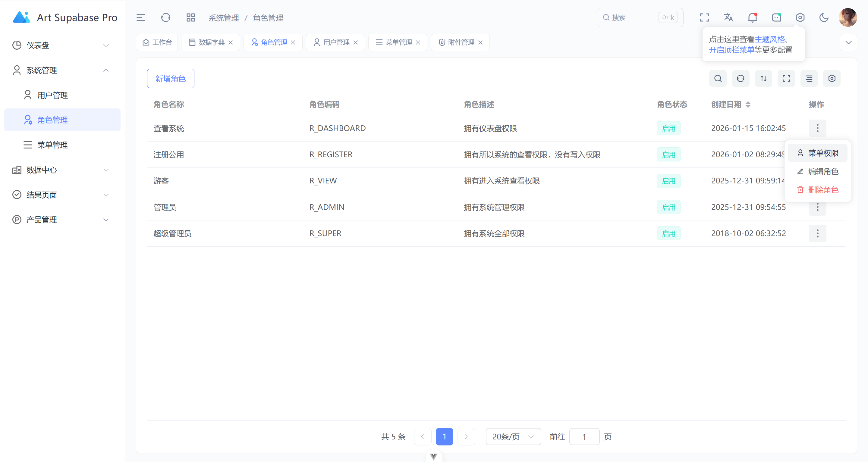Collapse the sidebar using the hamburger icon
The height and width of the screenshot is (462, 868).
(140, 17)
